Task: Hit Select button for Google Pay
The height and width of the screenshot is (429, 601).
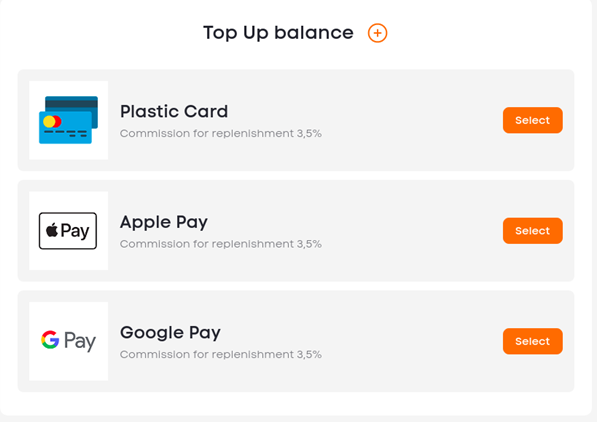Action: tap(532, 341)
